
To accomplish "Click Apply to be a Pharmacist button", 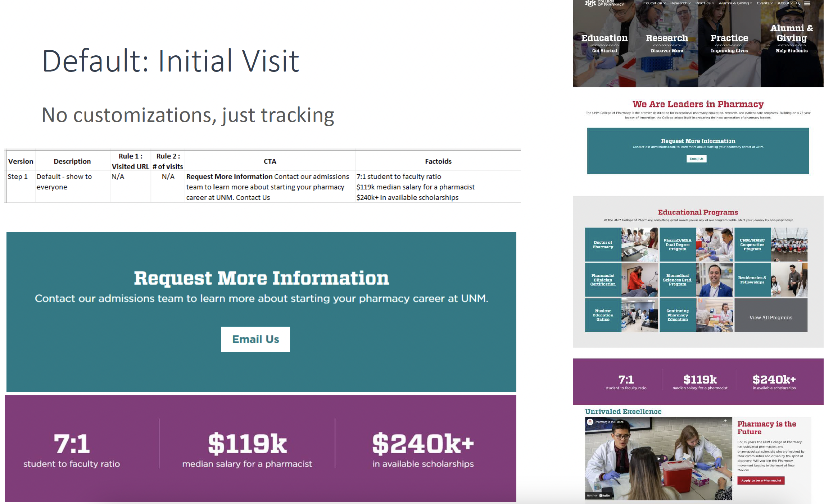I will pyautogui.click(x=761, y=480).
